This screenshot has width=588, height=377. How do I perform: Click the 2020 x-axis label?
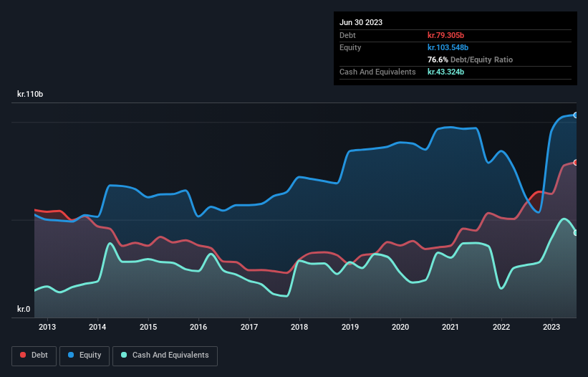(x=400, y=327)
